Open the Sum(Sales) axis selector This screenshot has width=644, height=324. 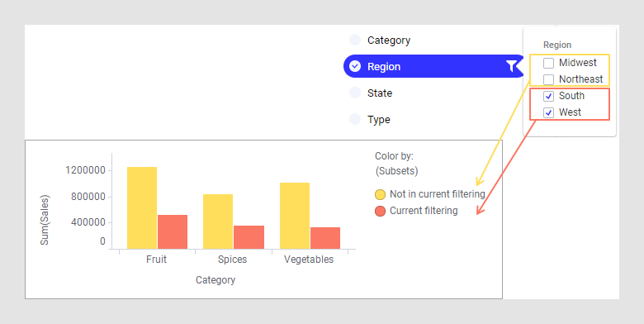point(45,220)
